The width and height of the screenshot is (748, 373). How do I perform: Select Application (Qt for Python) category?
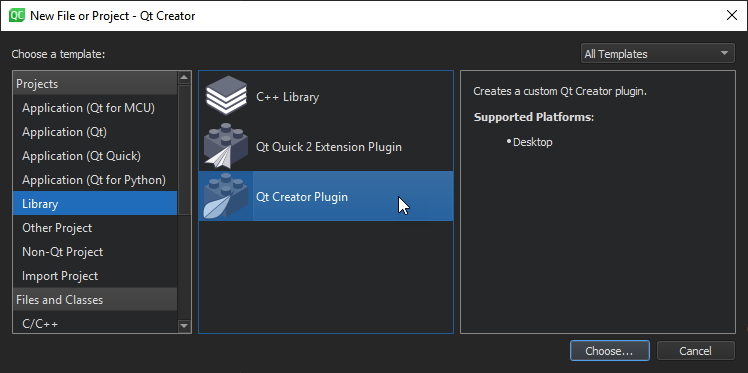(x=95, y=179)
